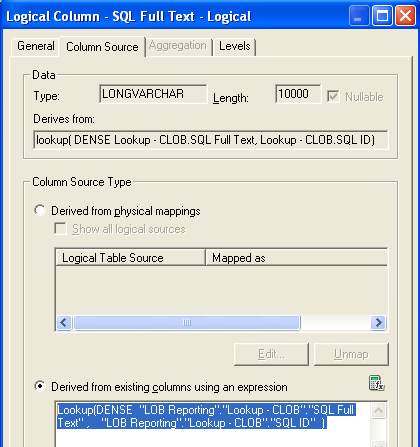Minimize the Logical Column window

(x=359, y=16)
